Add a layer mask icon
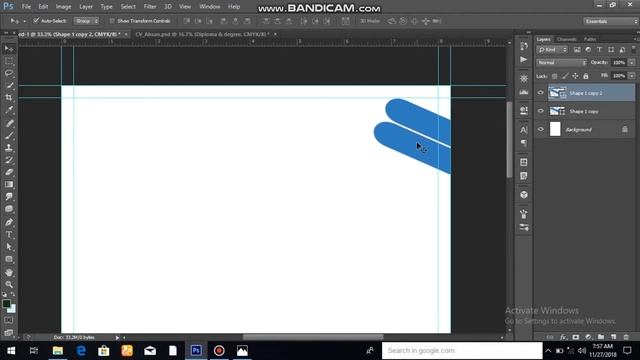This screenshot has width=640, height=360. coord(576,337)
